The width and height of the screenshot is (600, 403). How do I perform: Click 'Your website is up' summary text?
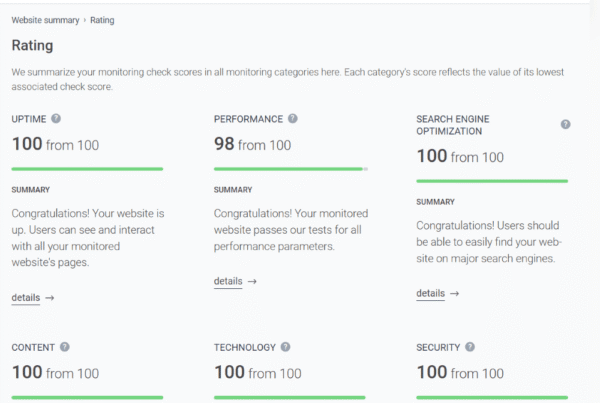point(88,238)
